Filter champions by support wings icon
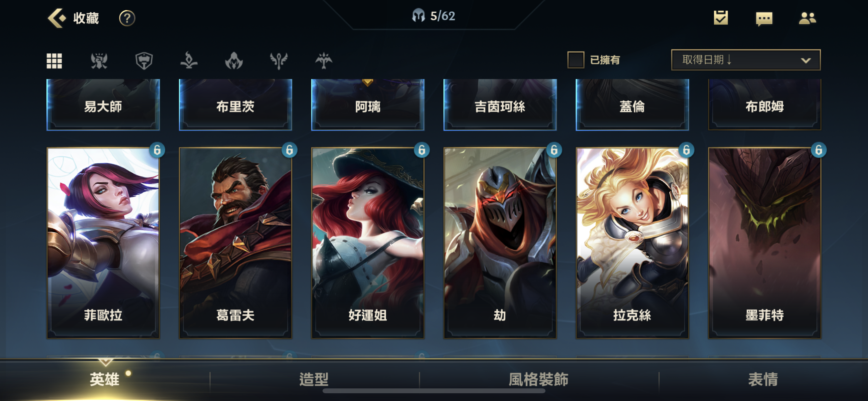Image resolution: width=868 pixels, height=401 pixels. [x=279, y=61]
